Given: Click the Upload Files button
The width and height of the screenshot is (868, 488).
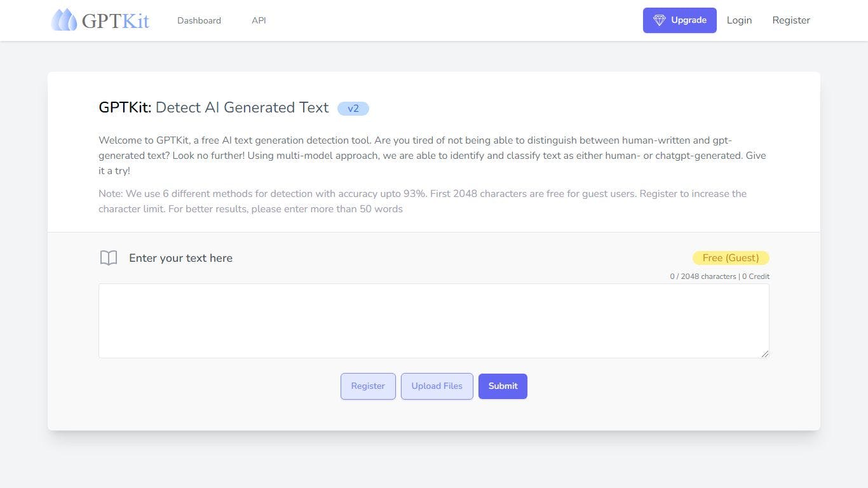Looking at the screenshot, I should point(437,386).
